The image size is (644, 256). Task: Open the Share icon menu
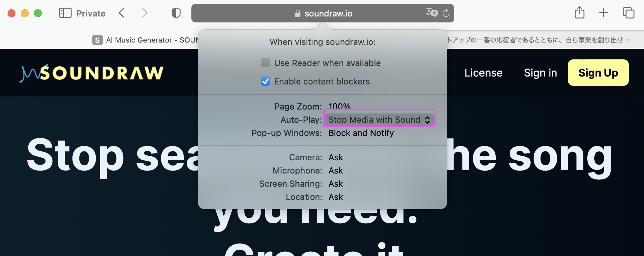coord(579,13)
